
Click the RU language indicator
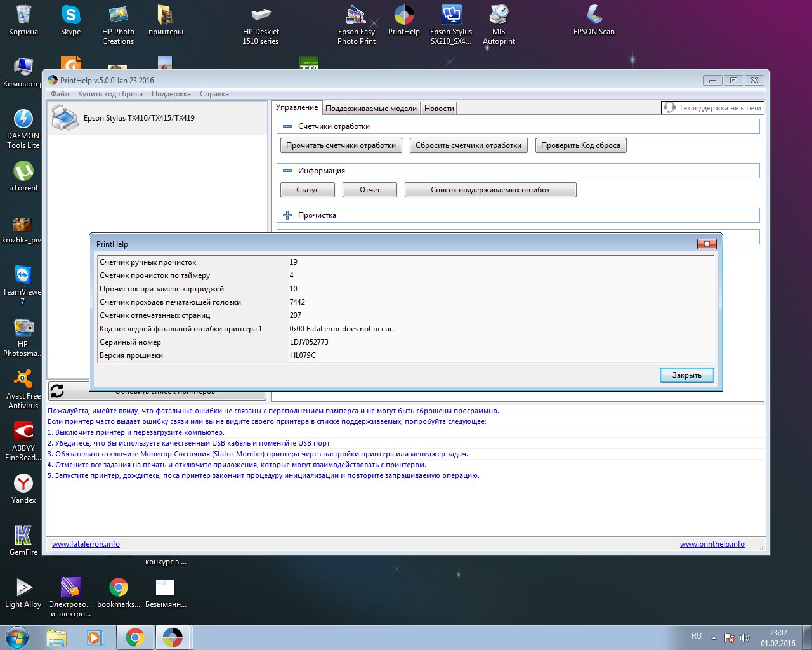coord(697,636)
